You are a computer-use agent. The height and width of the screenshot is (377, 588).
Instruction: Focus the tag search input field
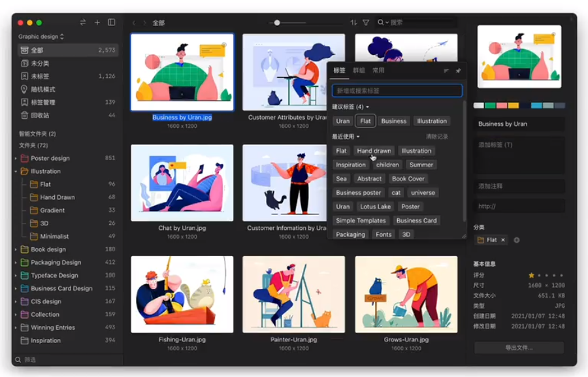click(x=397, y=90)
